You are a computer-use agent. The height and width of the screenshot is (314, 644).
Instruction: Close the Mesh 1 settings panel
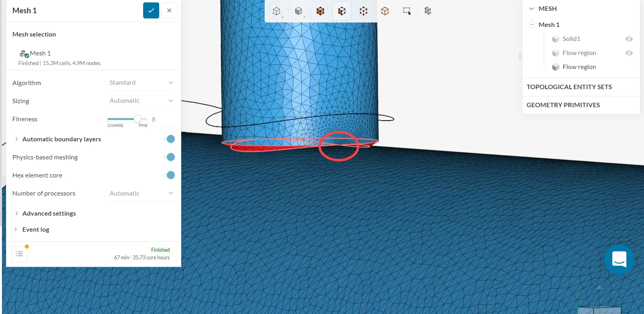click(x=169, y=10)
